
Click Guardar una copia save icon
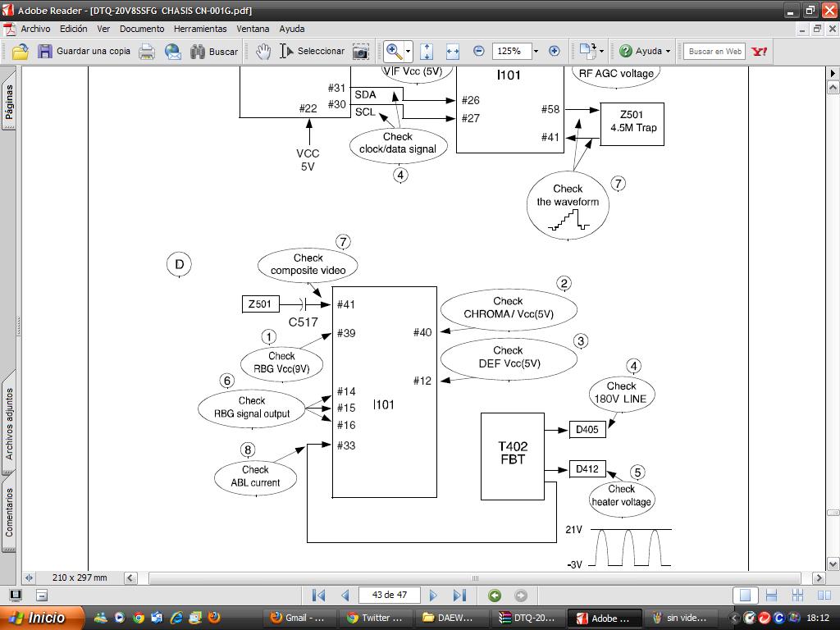(x=84, y=52)
